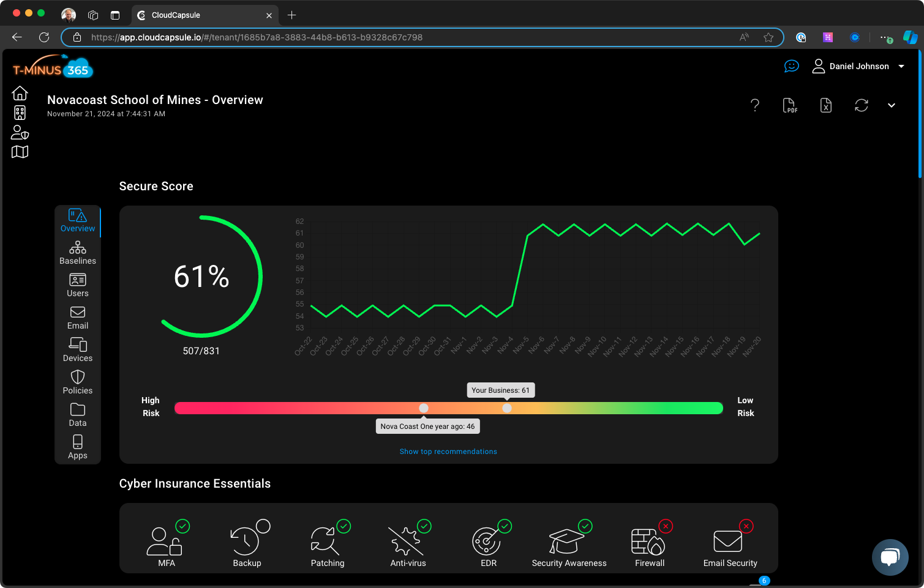Check the Firewall status indicator

(x=666, y=526)
